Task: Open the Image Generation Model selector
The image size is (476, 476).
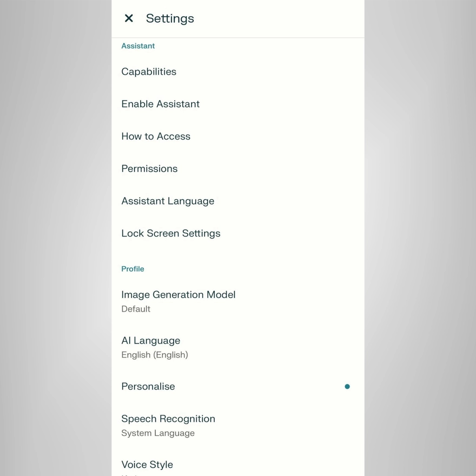Action: click(178, 294)
